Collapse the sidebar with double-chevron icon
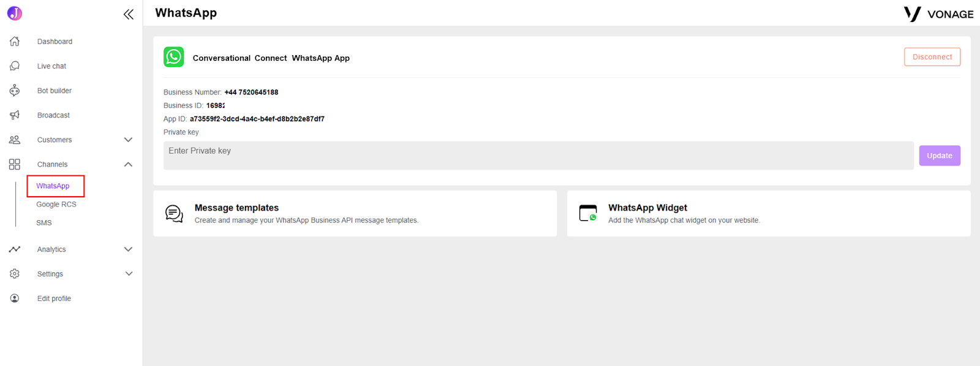Screen dimensions: 980x366 [x=128, y=14]
